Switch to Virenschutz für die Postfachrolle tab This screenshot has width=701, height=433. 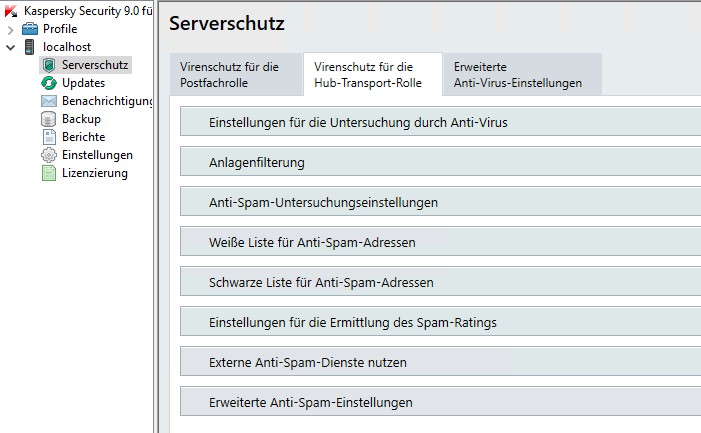coord(236,75)
